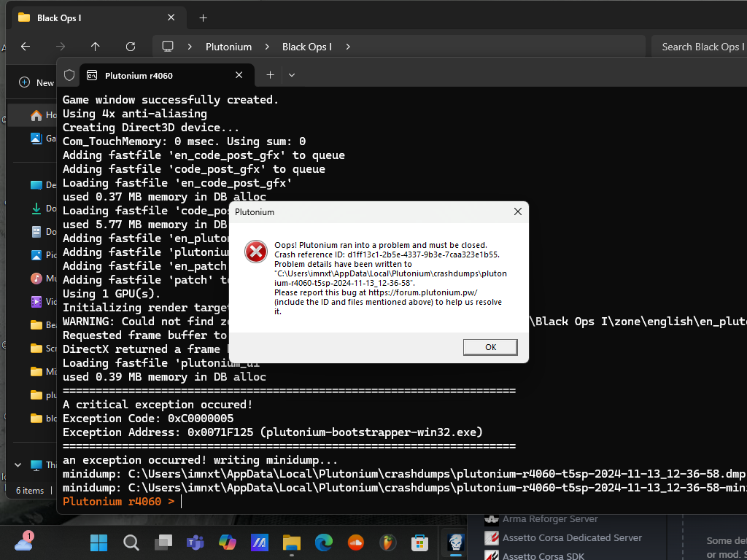747x560 pixels.
Task: Open Home in Explorer sidebar
Action: 44,115
